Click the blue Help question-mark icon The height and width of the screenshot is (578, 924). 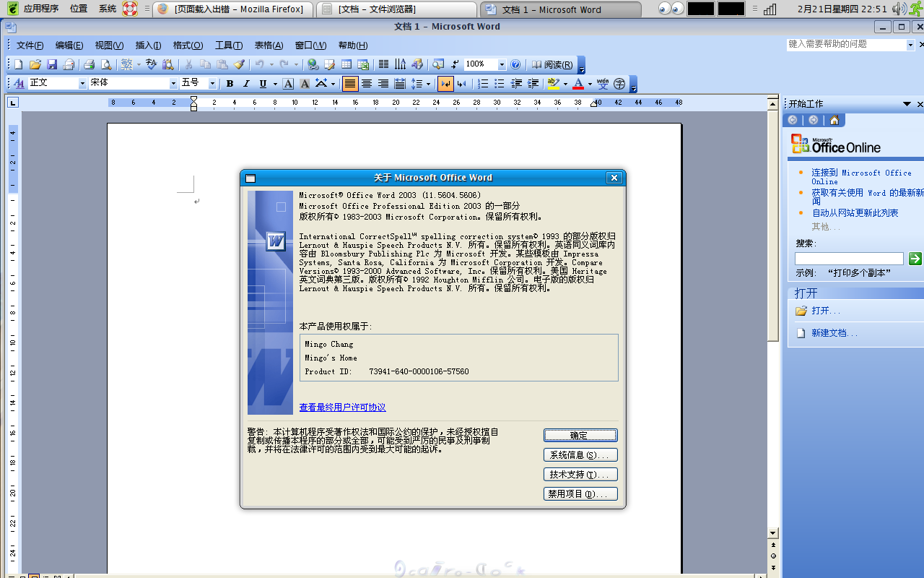pos(515,64)
